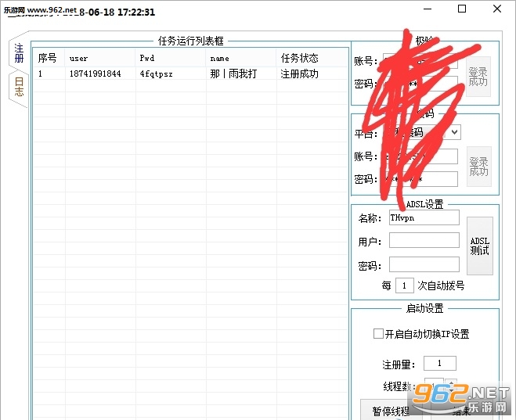Click the lower 登录成功 button under 平台
516x420 pixels.
point(479,167)
